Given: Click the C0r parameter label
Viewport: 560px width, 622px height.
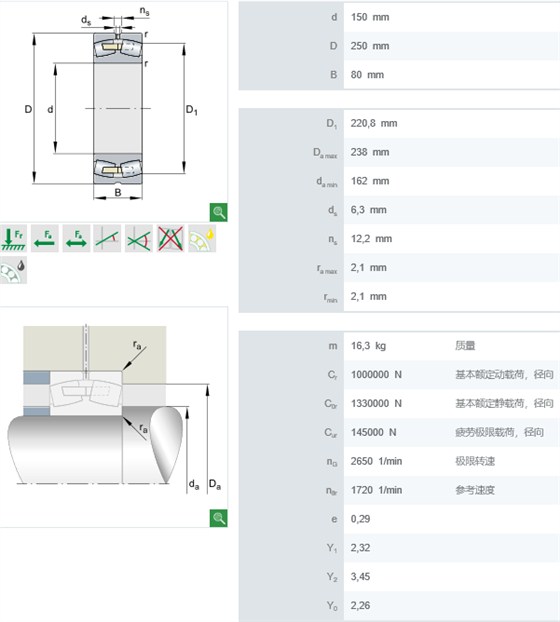Looking at the screenshot, I should pyautogui.click(x=330, y=404).
